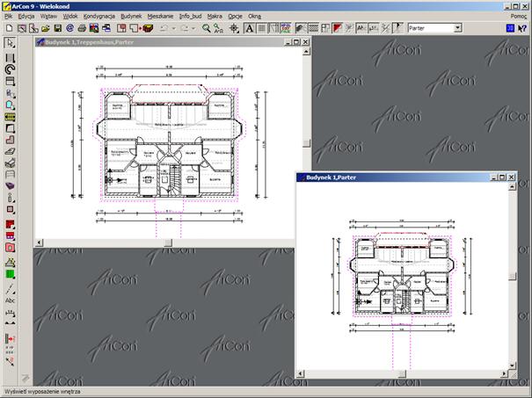
Task: Toggle the 'Ab' label display button
Action: pos(361,28)
